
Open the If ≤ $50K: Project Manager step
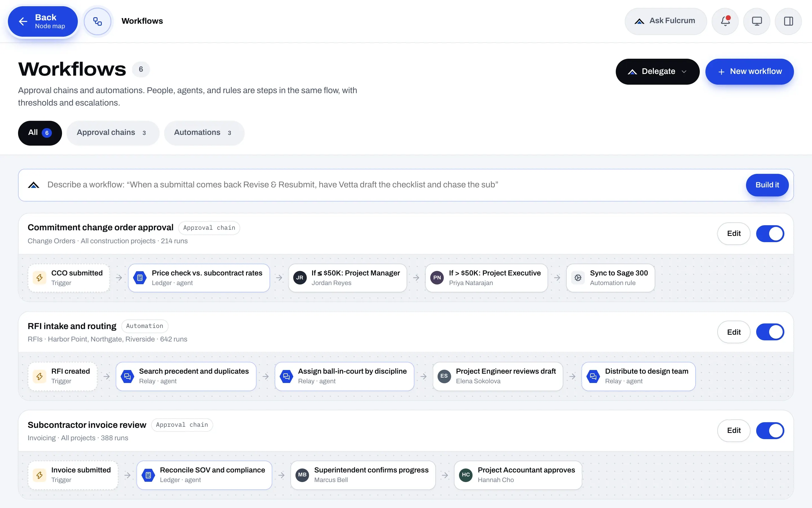(348, 278)
